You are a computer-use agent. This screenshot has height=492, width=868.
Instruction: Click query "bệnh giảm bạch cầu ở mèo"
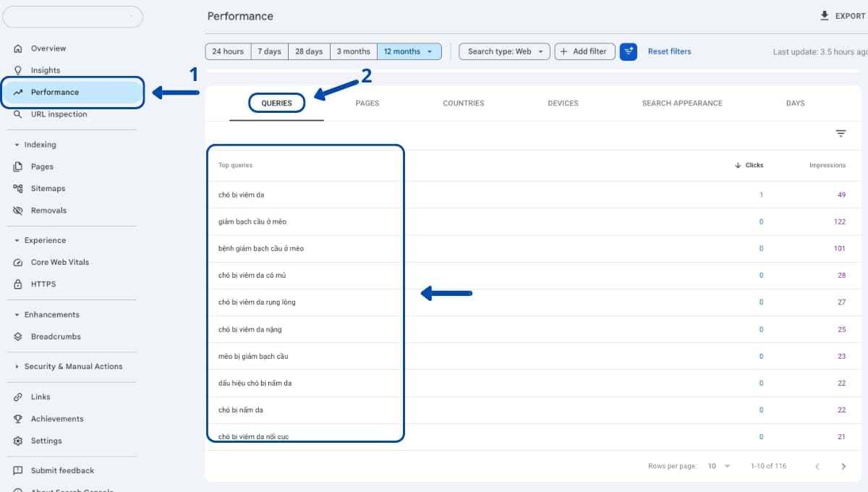(x=261, y=249)
